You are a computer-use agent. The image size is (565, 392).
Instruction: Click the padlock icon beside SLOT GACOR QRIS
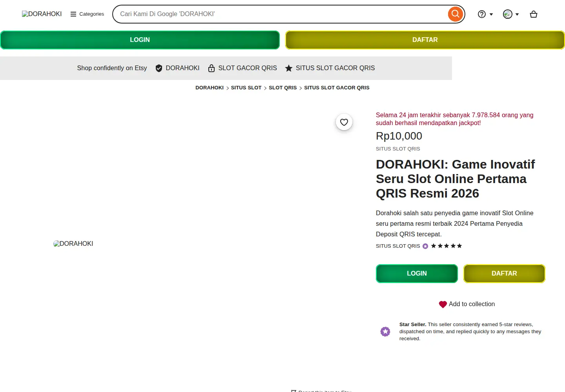click(x=211, y=68)
